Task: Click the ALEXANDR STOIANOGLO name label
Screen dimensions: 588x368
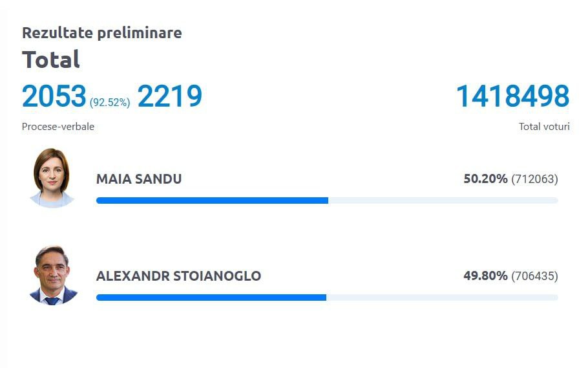Action: pos(178,276)
